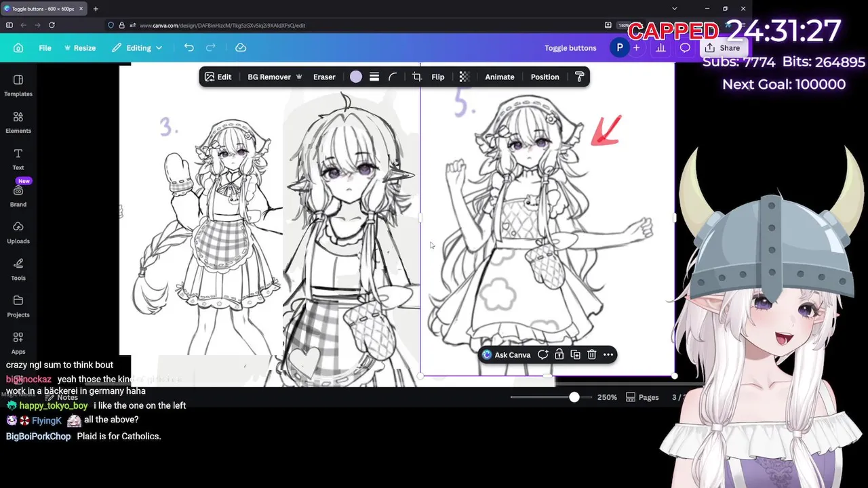Rename the Toggle buttons design title
Screen dimensions: 868x488
tap(570, 48)
